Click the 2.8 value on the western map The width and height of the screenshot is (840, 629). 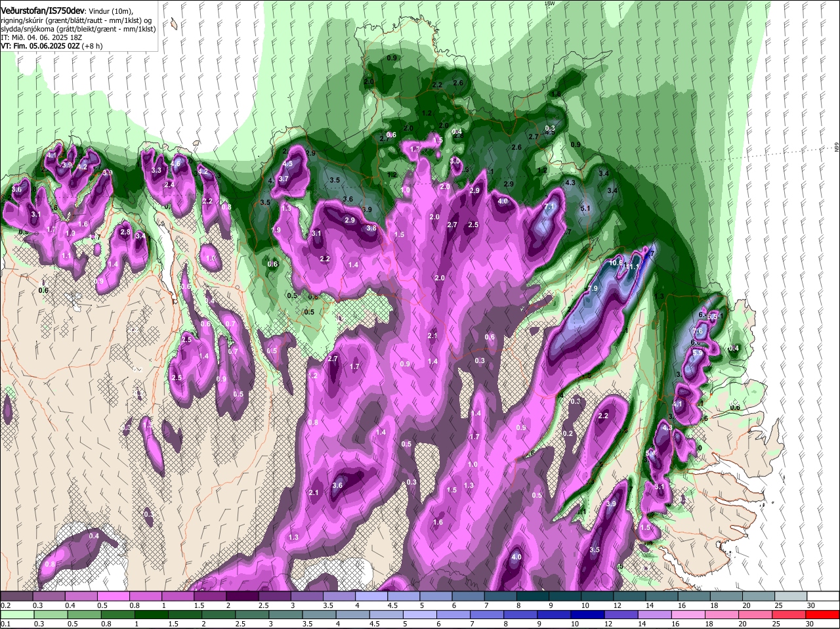(125, 232)
